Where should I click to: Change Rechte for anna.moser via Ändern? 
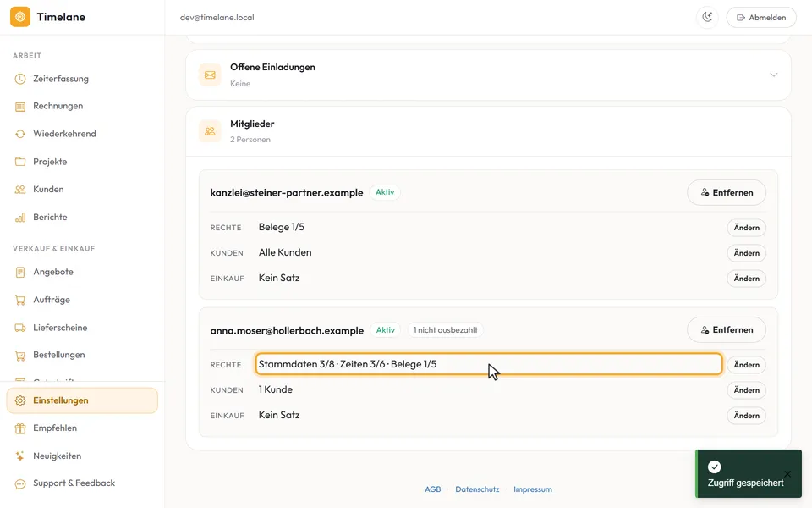tap(746, 365)
